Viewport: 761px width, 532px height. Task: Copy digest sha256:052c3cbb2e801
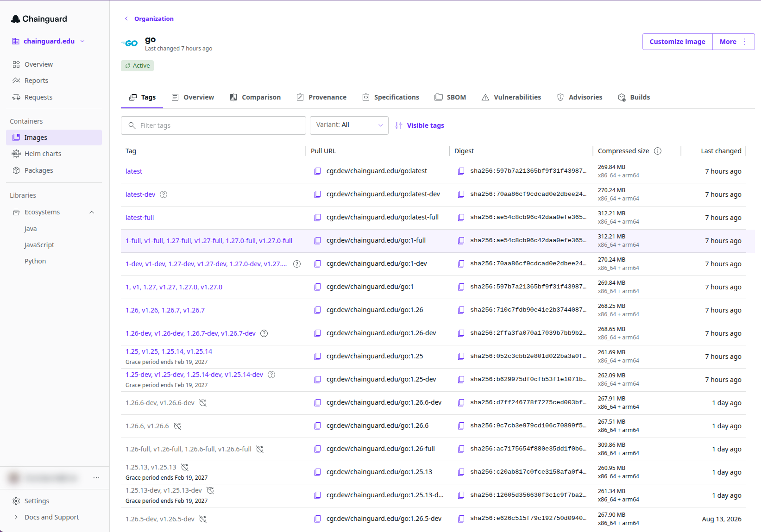click(461, 357)
